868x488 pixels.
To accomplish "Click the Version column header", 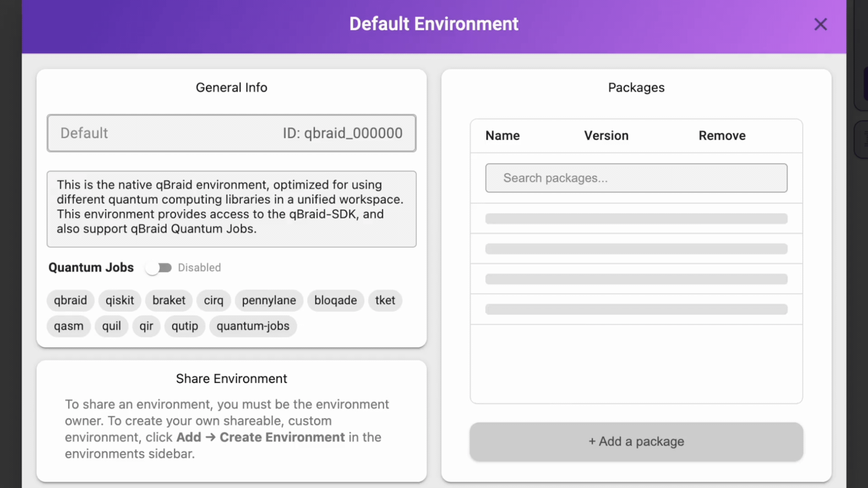I will pos(606,136).
